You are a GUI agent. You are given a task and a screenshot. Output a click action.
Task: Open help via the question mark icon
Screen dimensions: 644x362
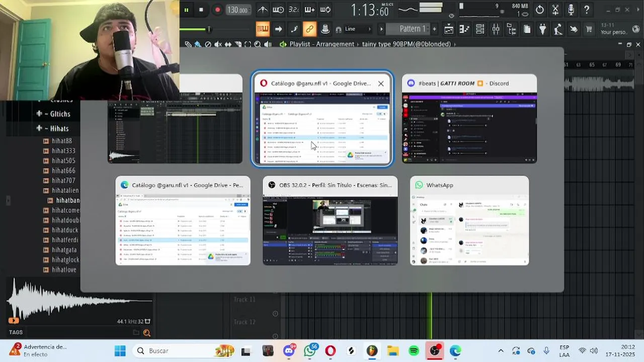tap(587, 10)
